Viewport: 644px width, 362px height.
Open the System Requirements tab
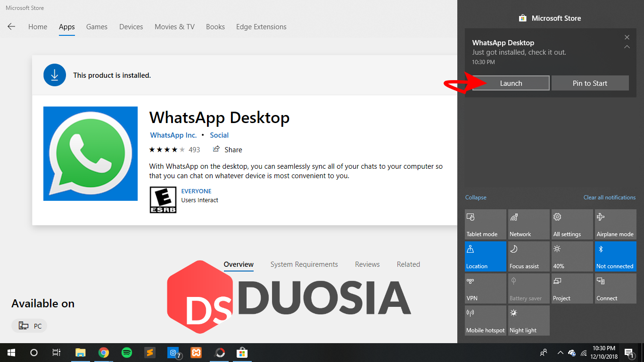pos(304,264)
